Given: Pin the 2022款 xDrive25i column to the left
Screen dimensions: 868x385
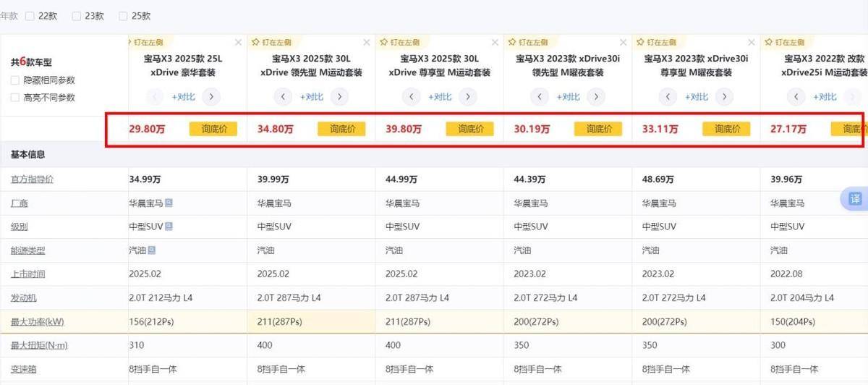Looking at the screenshot, I should coord(786,42).
